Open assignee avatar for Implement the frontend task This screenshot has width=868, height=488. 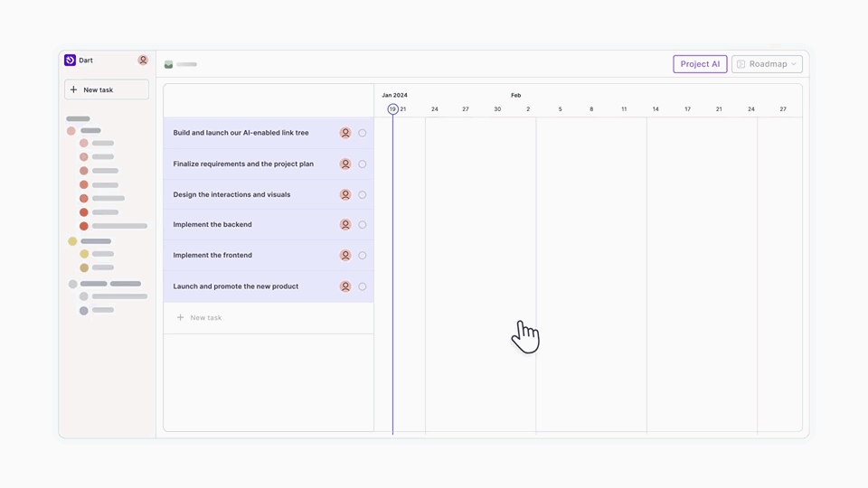[345, 255]
